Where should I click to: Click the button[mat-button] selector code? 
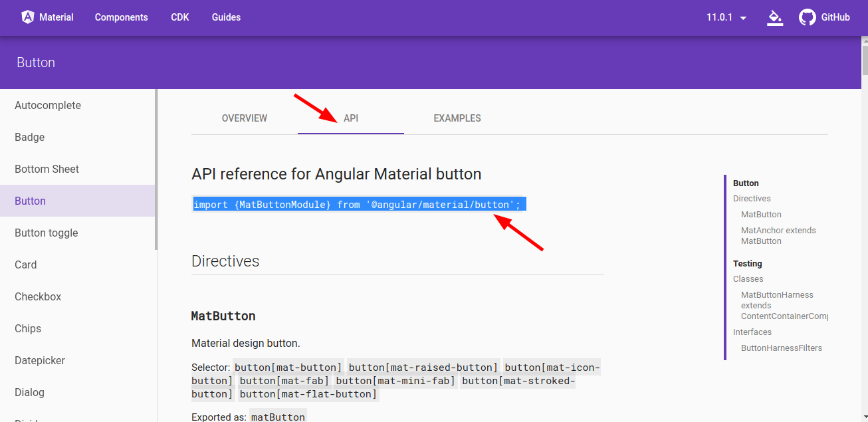click(x=288, y=368)
